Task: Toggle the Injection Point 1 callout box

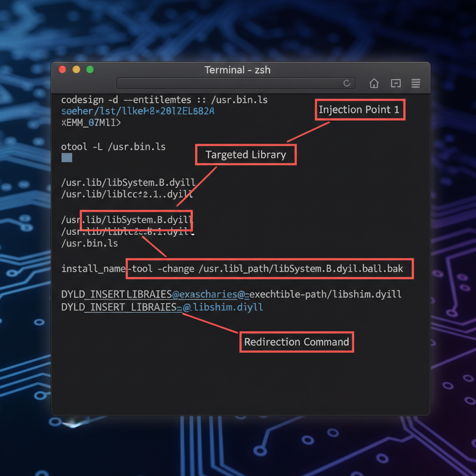Action: [x=360, y=110]
